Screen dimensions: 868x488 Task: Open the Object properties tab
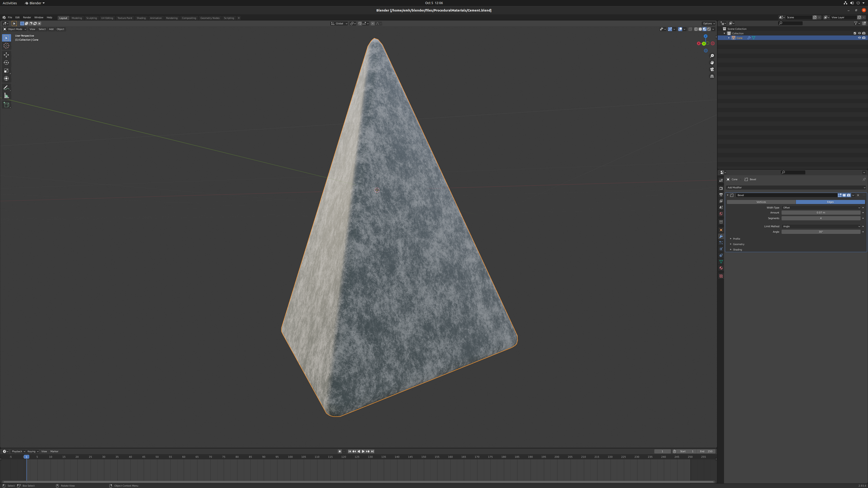click(x=721, y=230)
